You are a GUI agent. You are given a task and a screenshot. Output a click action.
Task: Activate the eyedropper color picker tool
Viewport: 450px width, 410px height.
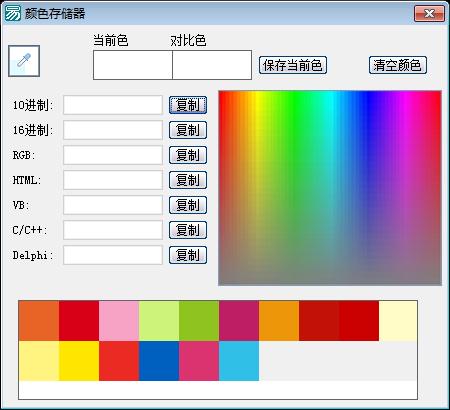pyautogui.click(x=24, y=61)
